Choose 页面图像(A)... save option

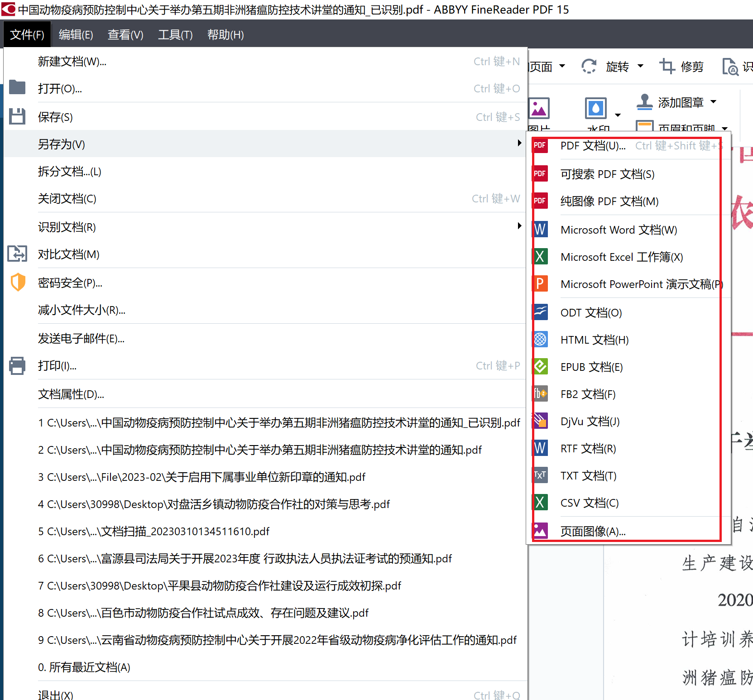tap(628, 531)
